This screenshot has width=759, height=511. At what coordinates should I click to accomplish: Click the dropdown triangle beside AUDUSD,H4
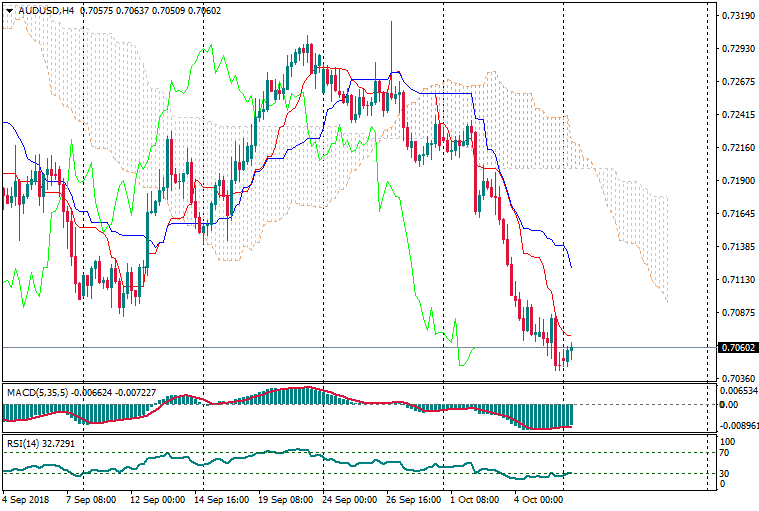[8, 10]
